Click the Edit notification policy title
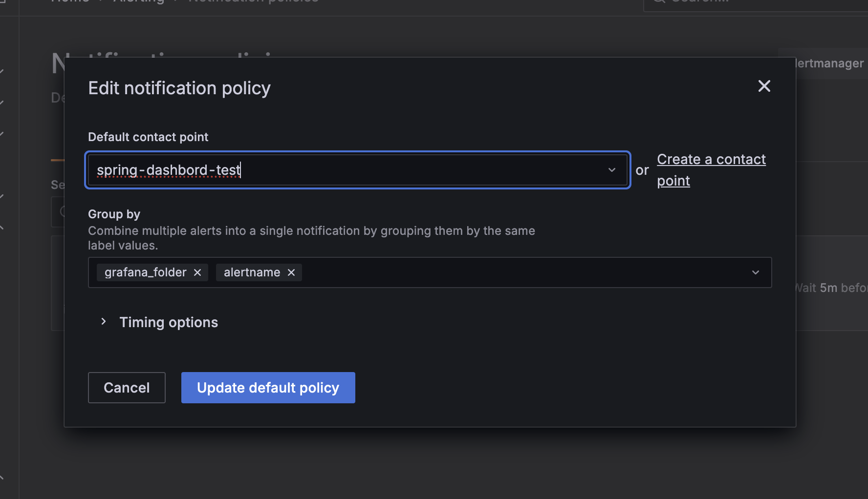 click(179, 88)
